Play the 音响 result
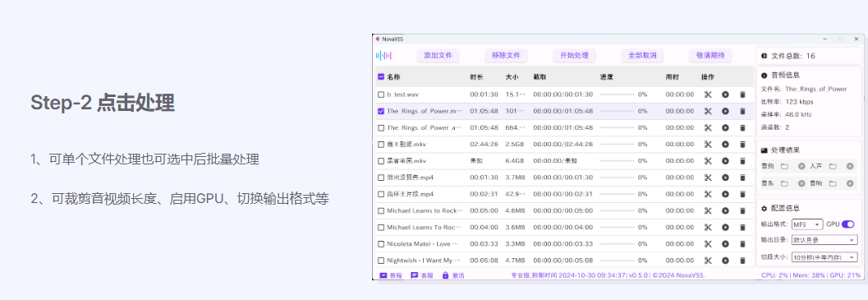The height and width of the screenshot is (300, 868). 850,183
